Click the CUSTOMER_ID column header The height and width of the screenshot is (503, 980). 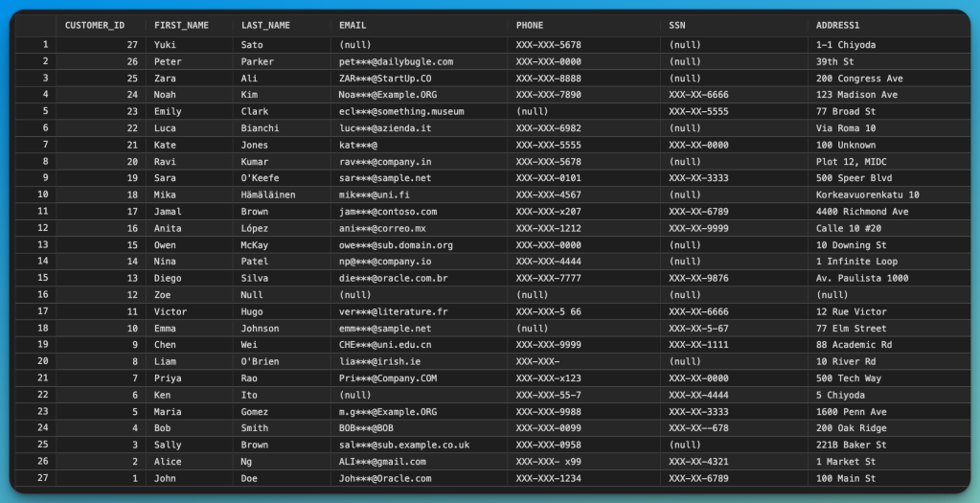pos(95,25)
